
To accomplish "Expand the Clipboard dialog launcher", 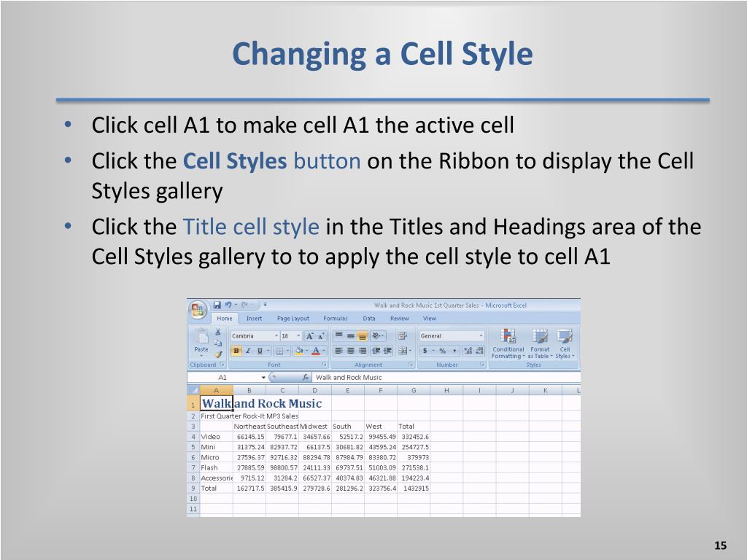I will click(222, 365).
